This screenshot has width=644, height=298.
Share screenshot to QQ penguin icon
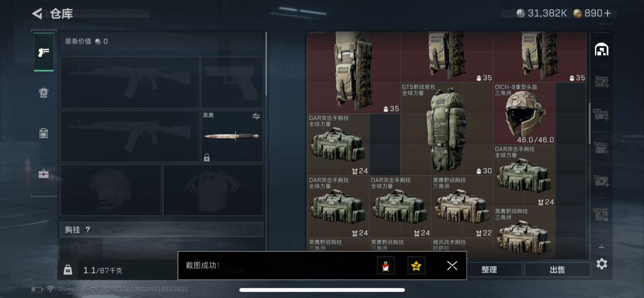386,266
